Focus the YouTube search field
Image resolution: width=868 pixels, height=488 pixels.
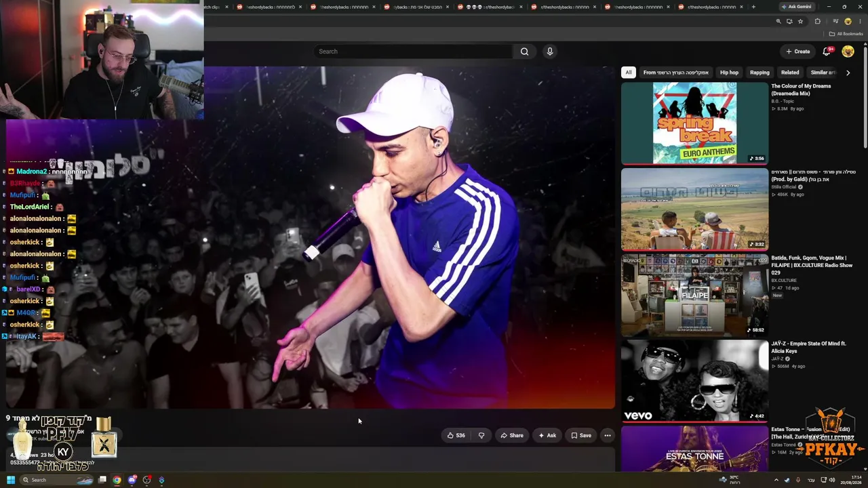point(414,52)
